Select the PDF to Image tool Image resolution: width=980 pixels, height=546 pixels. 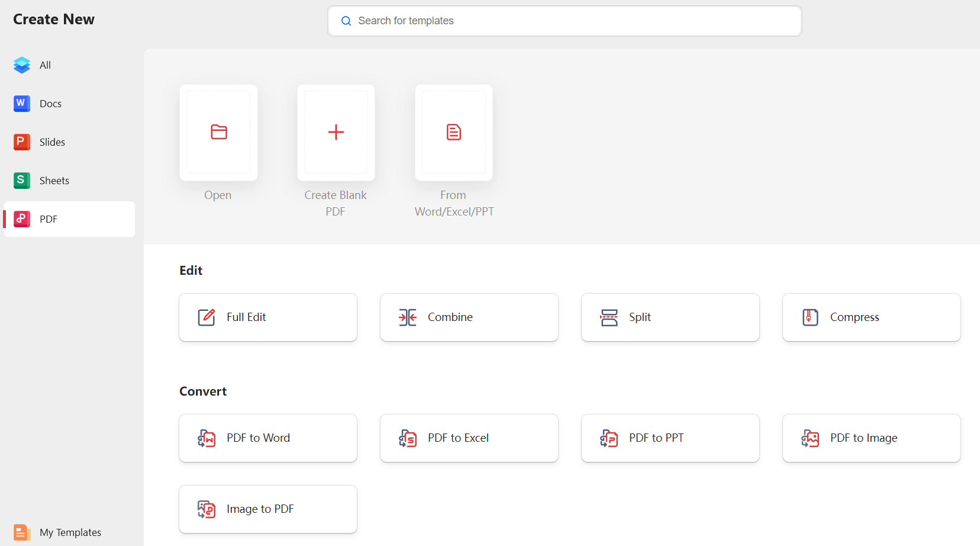(870, 438)
